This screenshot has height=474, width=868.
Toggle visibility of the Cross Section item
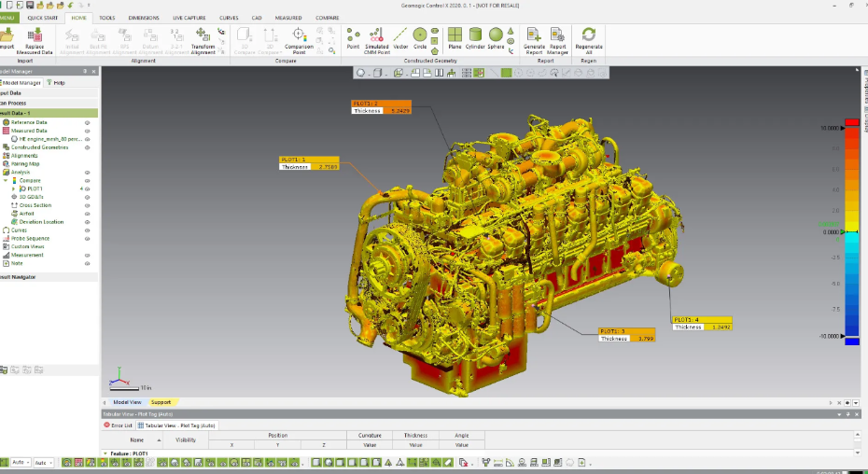tap(87, 205)
